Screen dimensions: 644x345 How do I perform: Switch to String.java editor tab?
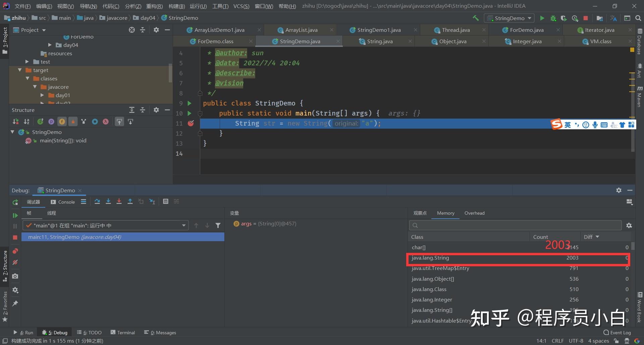click(x=380, y=41)
